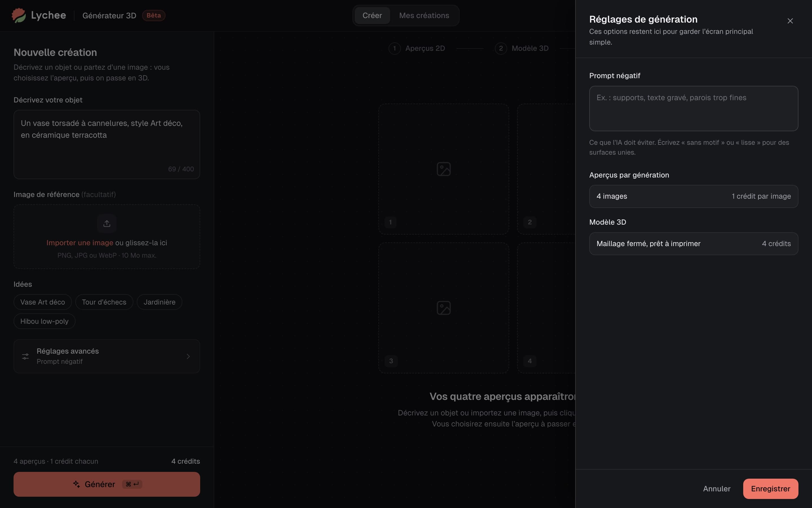Click the Annuler button
The height and width of the screenshot is (508, 812).
(717, 489)
